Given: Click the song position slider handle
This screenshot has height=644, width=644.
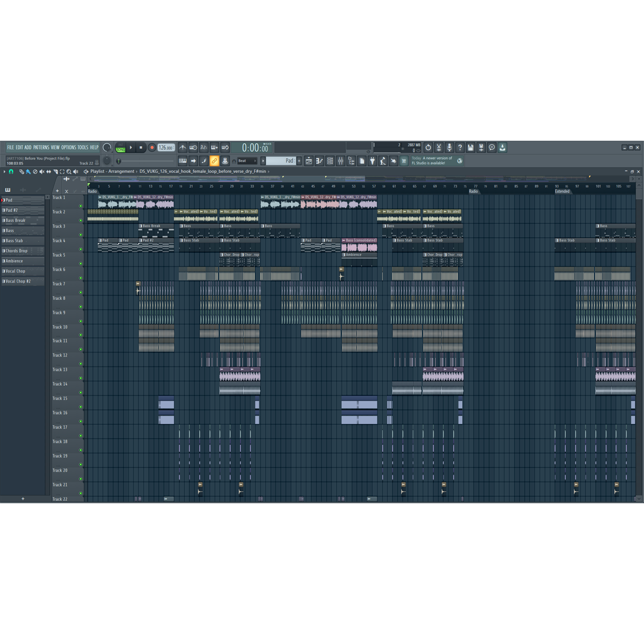Looking at the screenshot, I should pos(119,161).
